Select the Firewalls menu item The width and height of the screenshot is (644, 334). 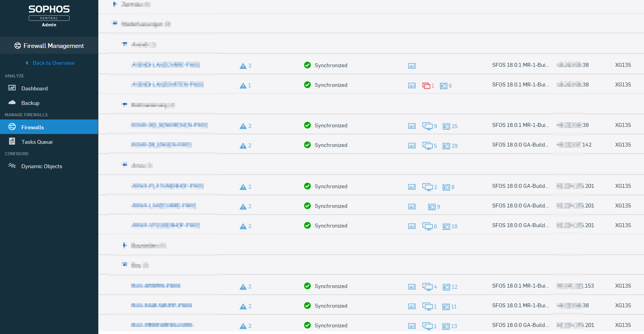pyautogui.click(x=49, y=127)
